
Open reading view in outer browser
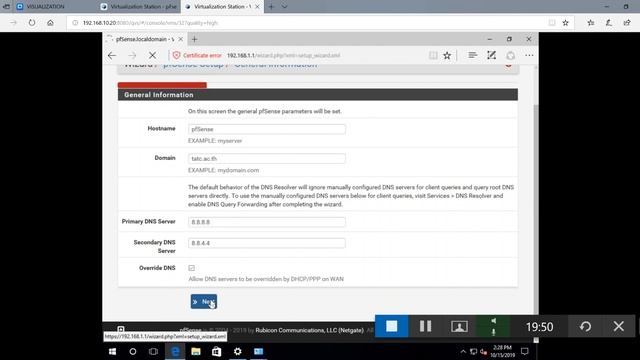pyautogui.click(x=552, y=23)
